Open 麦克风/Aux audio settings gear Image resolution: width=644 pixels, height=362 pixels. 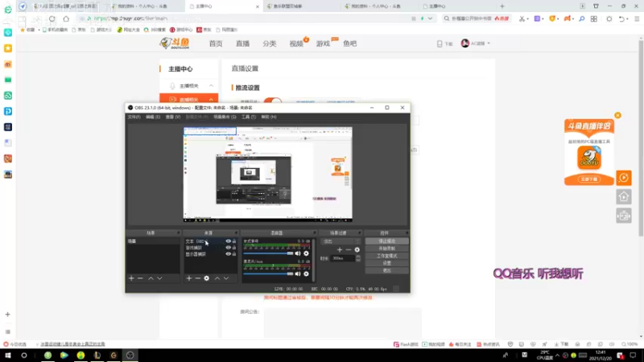(x=306, y=274)
